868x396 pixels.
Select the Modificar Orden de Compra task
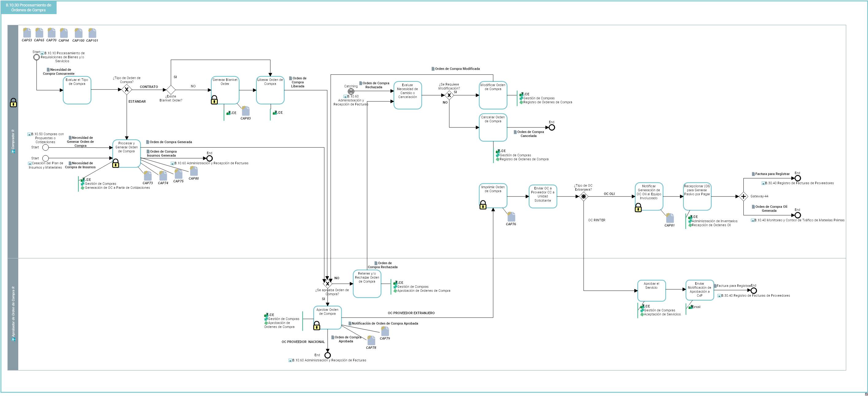click(x=493, y=95)
